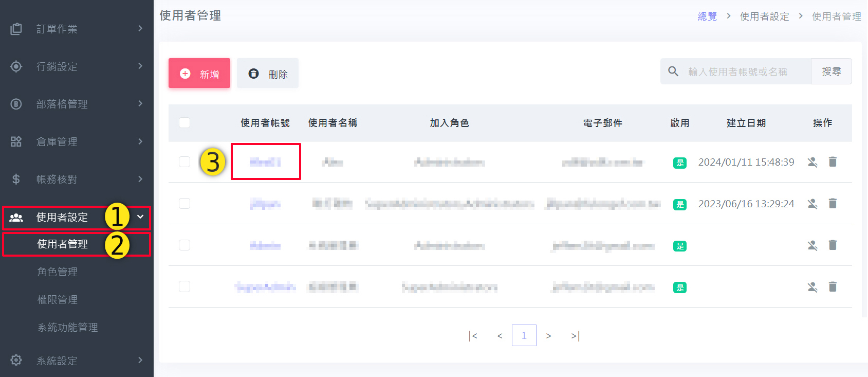Click the 系統設定 gear icon in the sidebar

pos(16,360)
